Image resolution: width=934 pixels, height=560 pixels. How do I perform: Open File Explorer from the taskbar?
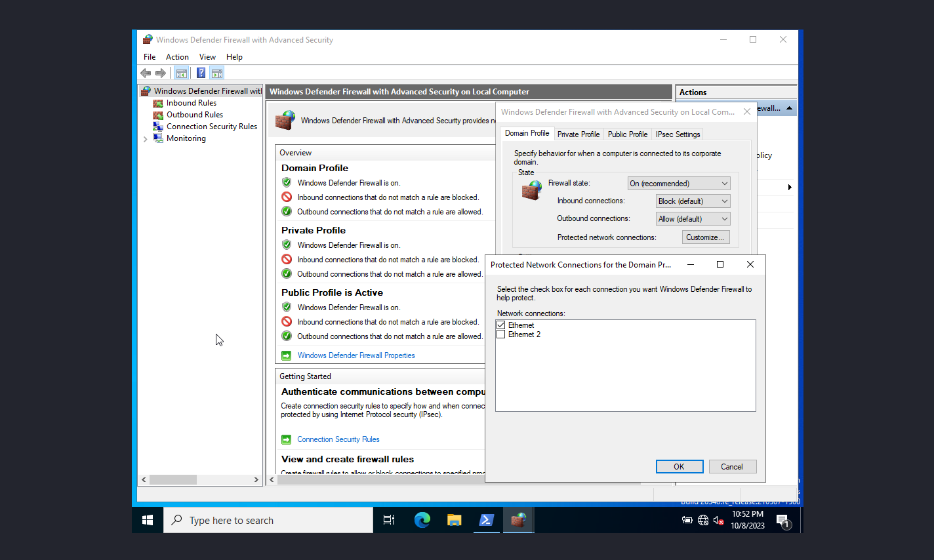pyautogui.click(x=454, y=520)
